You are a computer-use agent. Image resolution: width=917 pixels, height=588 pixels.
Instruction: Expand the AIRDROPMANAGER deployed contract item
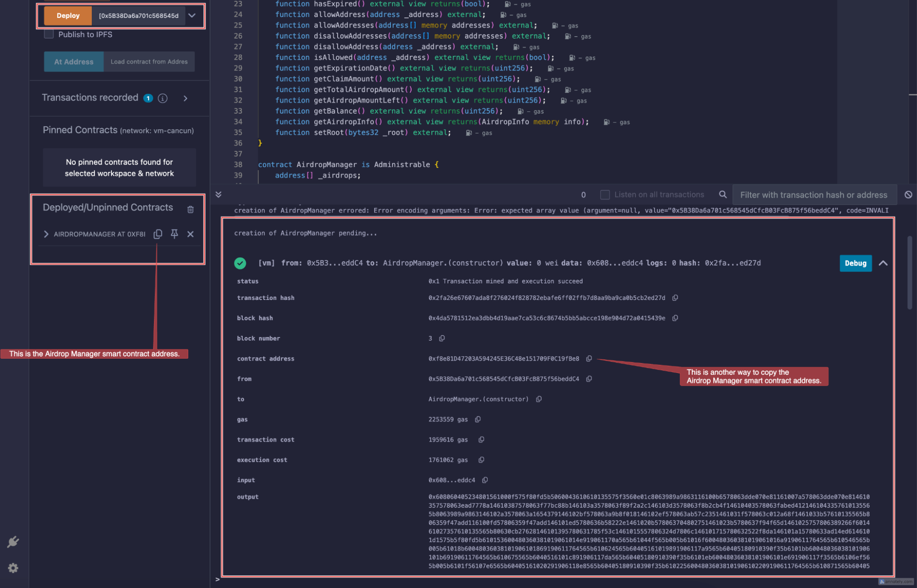(46, 234)
